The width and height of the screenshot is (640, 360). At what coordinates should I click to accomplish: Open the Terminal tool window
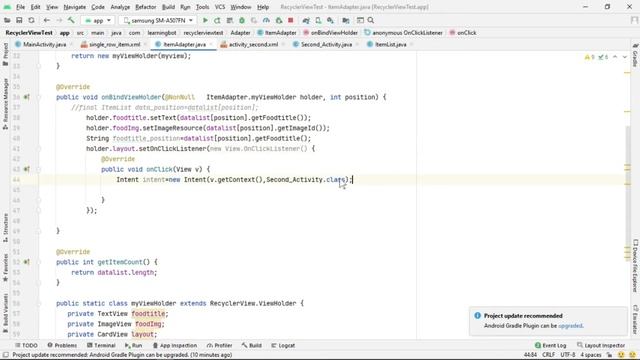[x=101, y=345]
